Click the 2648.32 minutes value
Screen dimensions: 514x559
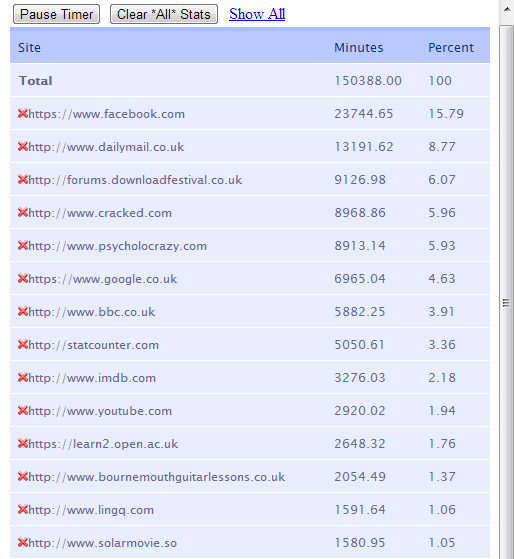pos(360,443)
